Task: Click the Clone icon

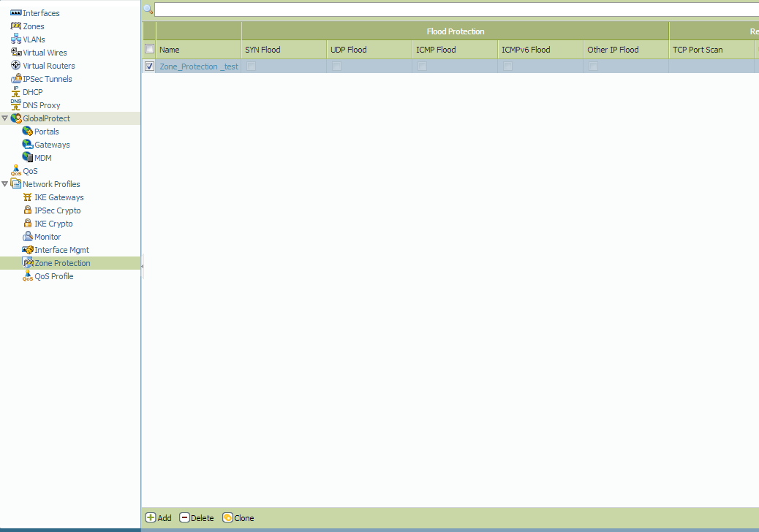Action: click(x=227, y=517)
